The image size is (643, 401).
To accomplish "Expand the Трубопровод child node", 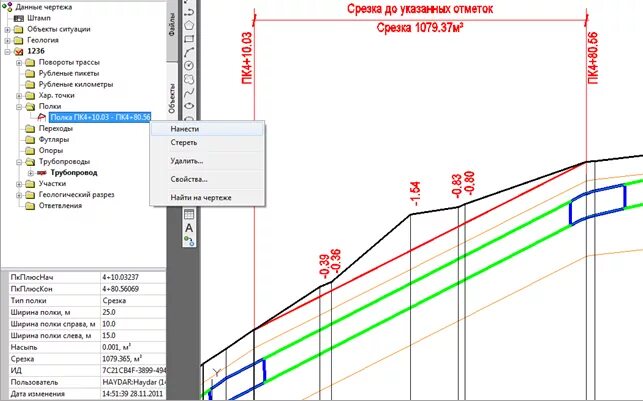I will coord(30,173).
